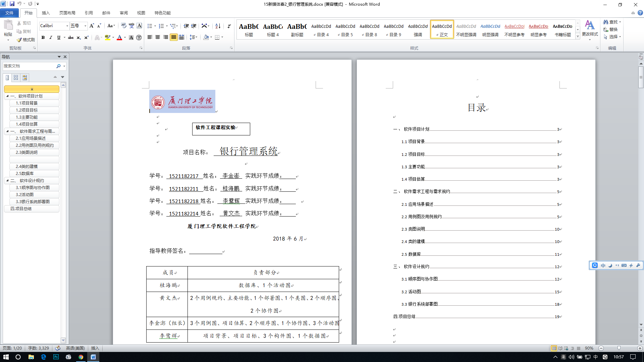Click the Sort (A-Z) paragraph icon
Image resolution: width=644 pixels, height=362 pixels.
coord(218,26)
